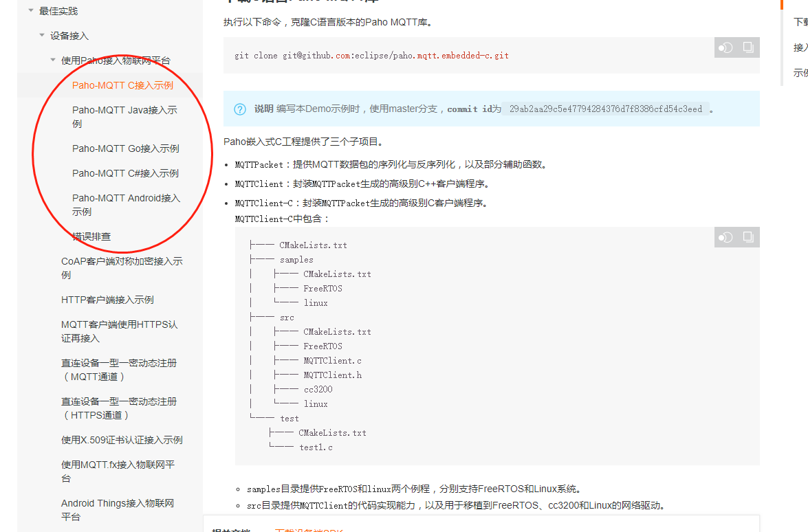808x532 pixels.
Task: Open CoAP客户端对称加密接入示例
Action: pyautogui.click(x=122, y=268)
